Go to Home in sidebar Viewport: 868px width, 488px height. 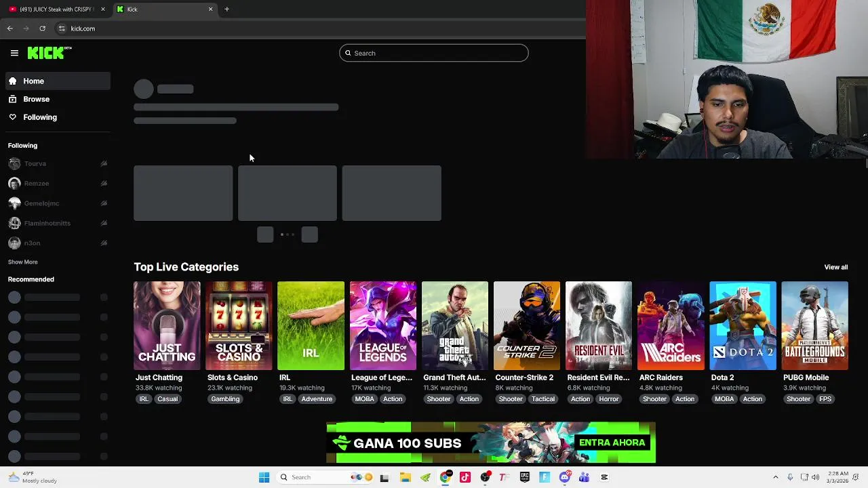click(58, 81)
